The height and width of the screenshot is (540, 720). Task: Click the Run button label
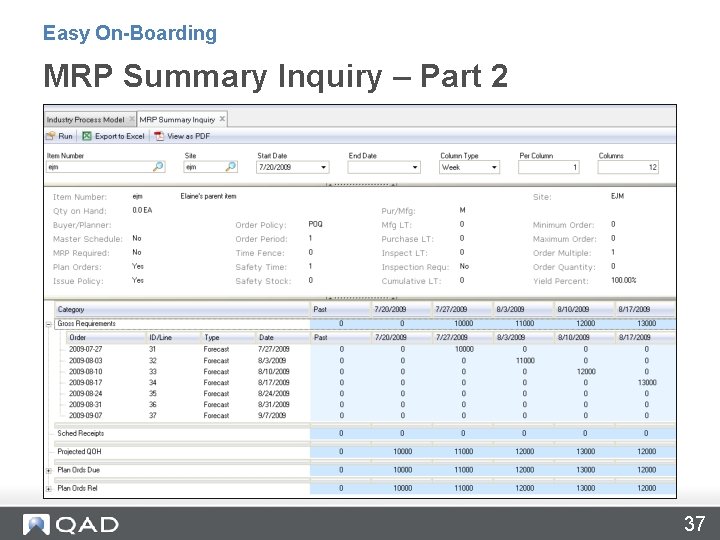[x=65, y=136]
